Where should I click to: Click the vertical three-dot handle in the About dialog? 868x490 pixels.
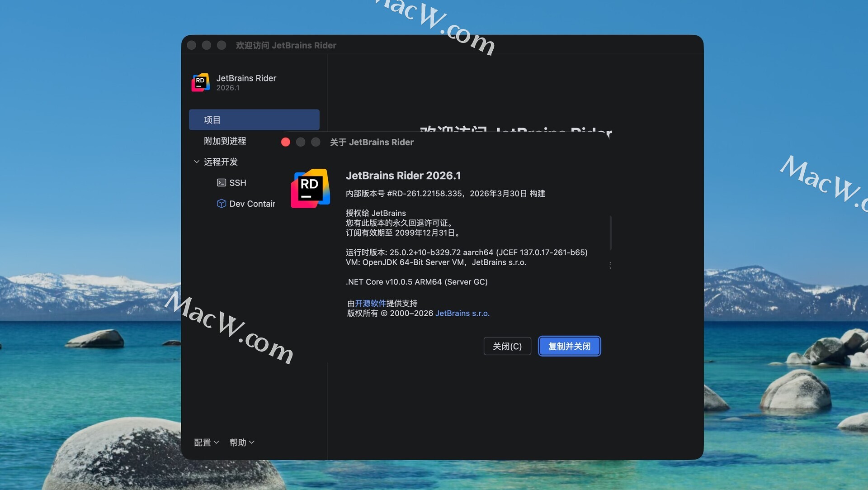click(x=610, y=266)
